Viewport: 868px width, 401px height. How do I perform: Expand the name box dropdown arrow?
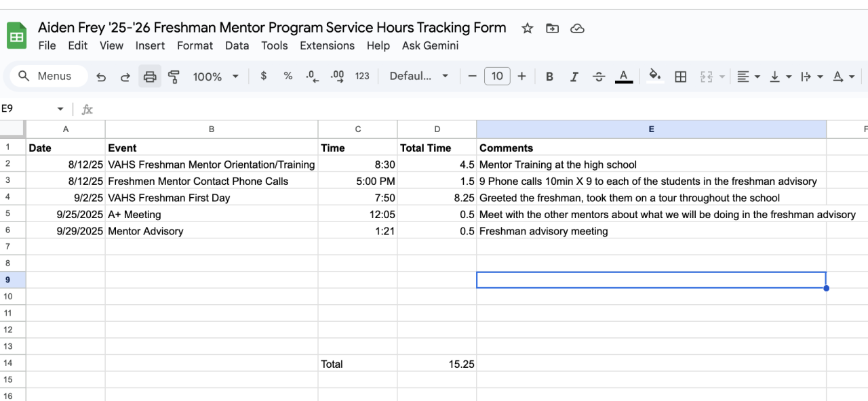[x=60, y=109]
